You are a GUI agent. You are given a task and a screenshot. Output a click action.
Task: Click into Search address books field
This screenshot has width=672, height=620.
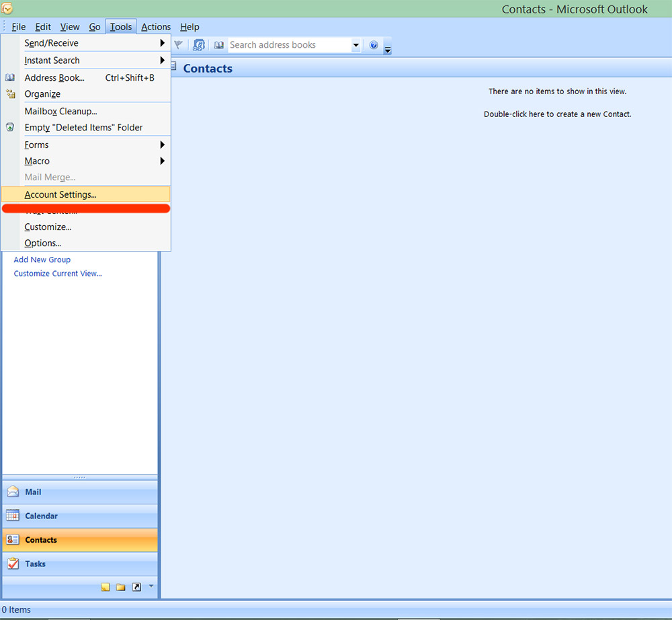(290, 44)
